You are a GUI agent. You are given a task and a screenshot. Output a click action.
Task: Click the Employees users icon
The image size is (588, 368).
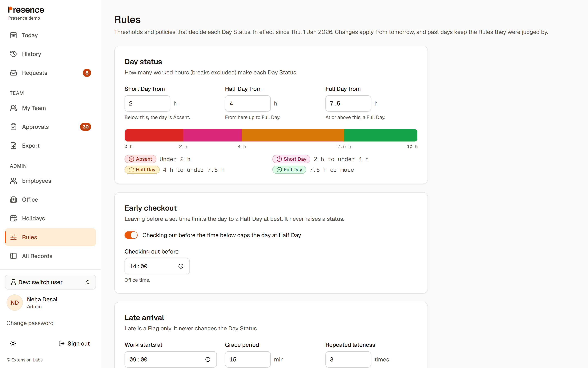pyautogui.click(x=13, y=181)
